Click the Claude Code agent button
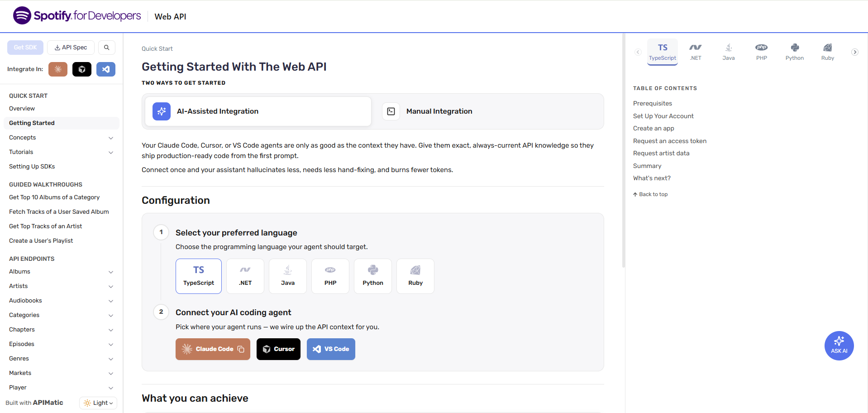868x413 pixels. click(x=213, y=349)
